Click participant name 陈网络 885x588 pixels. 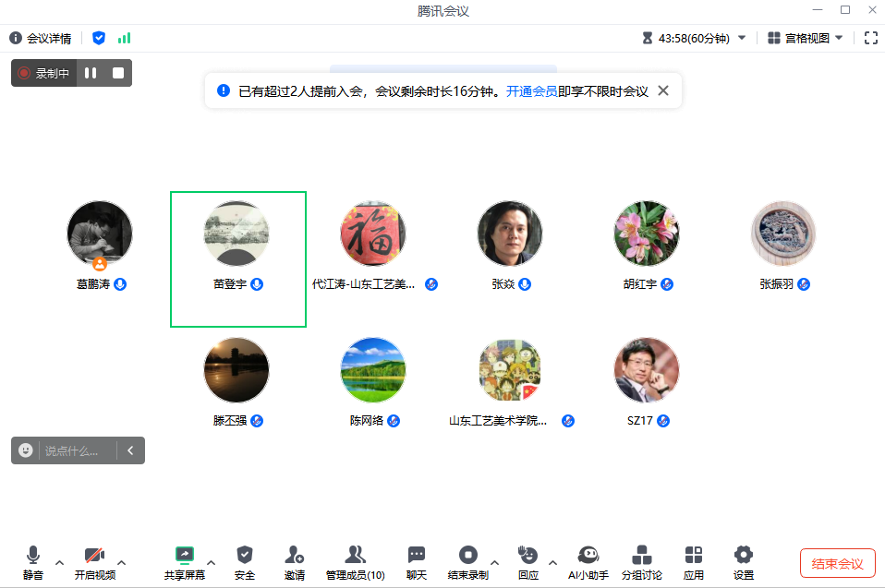(x=367, y=421)
